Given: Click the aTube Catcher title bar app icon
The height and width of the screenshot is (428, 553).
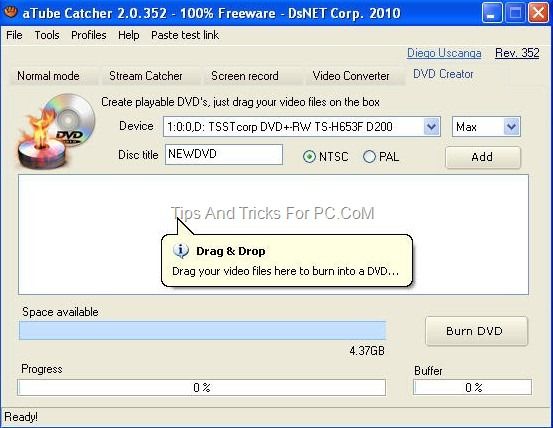Looking at the screenshot, I should pyautogui.click(x=11, y=12).
